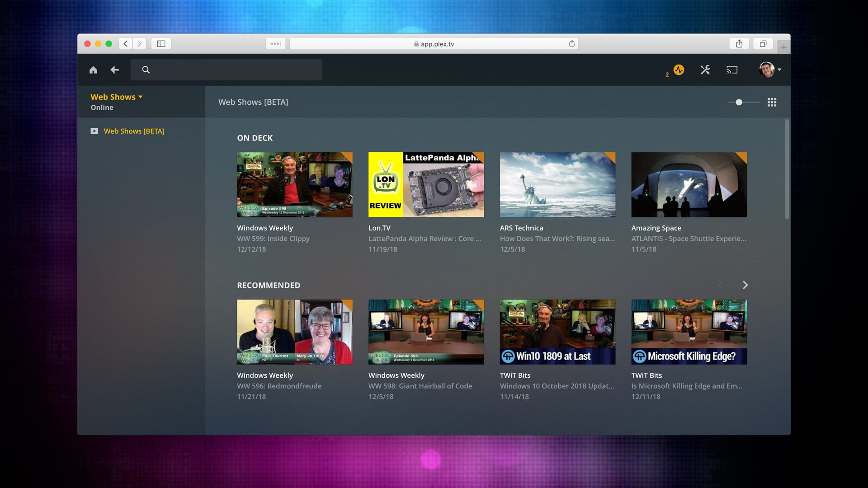Click WW 596: Redmondfreude episode link
This screenshot has width=868, height=488.
click(x=279, y=386)
